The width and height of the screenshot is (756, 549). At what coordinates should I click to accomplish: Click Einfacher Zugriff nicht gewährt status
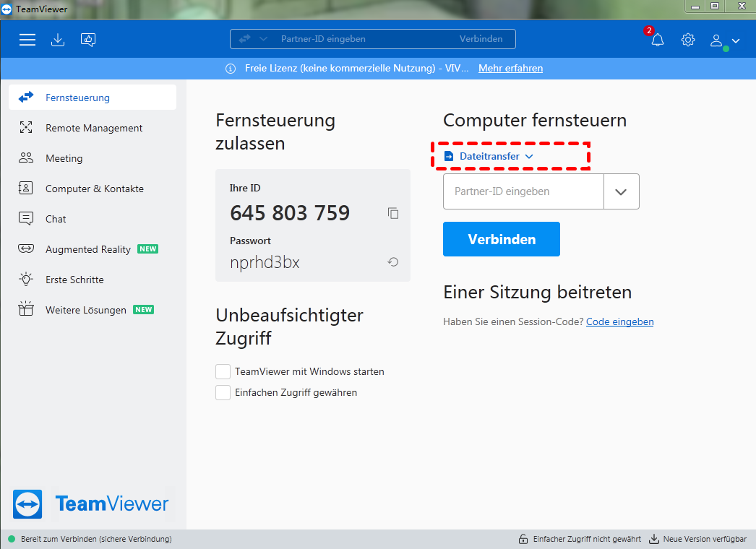587,539
